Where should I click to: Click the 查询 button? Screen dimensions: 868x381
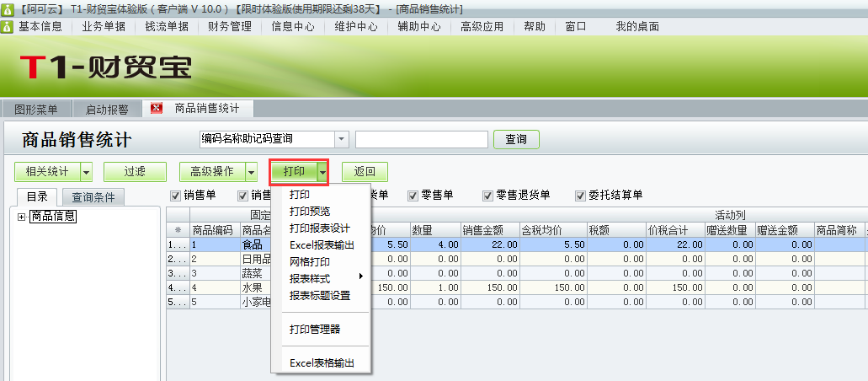pyautogui.click(x=516, y=139)
